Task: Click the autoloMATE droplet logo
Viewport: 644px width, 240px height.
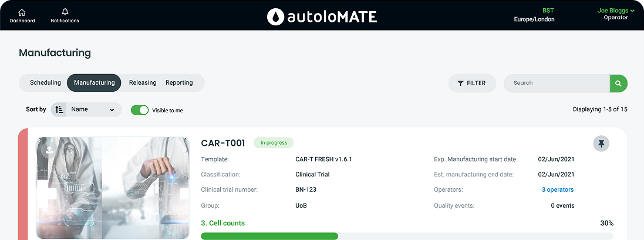Action: (x=275, y=16)
